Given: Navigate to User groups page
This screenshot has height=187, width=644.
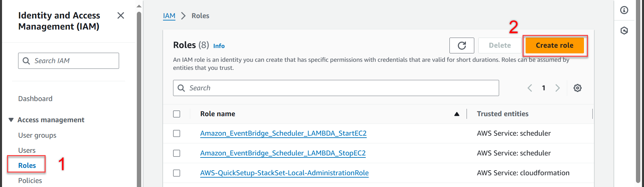Looking at the screenshot, I should point(37,135).
